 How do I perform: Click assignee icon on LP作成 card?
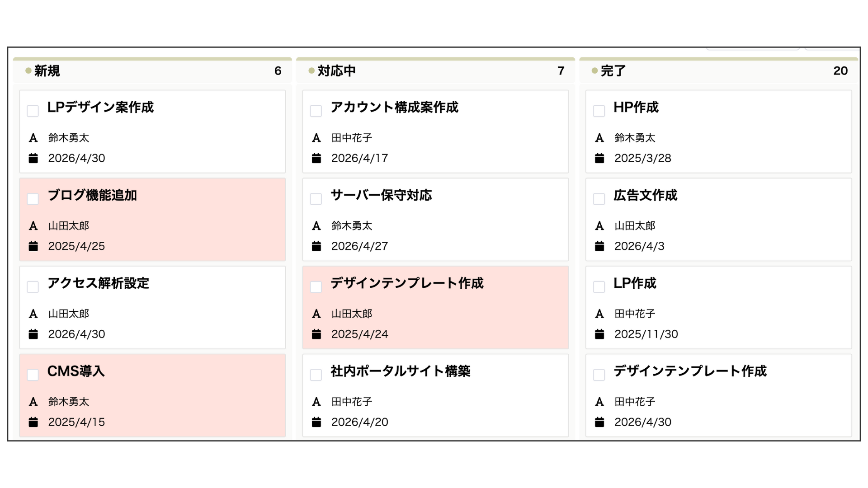coord(599,314)
